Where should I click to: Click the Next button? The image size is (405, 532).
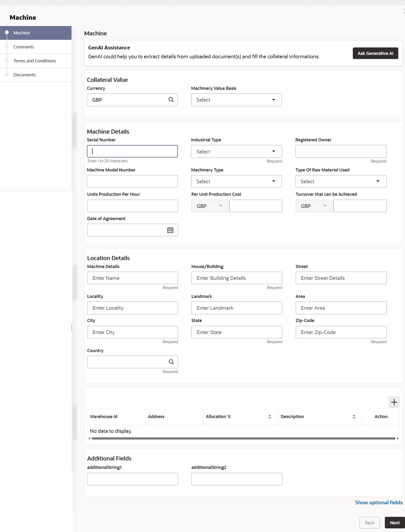point(395,523)
